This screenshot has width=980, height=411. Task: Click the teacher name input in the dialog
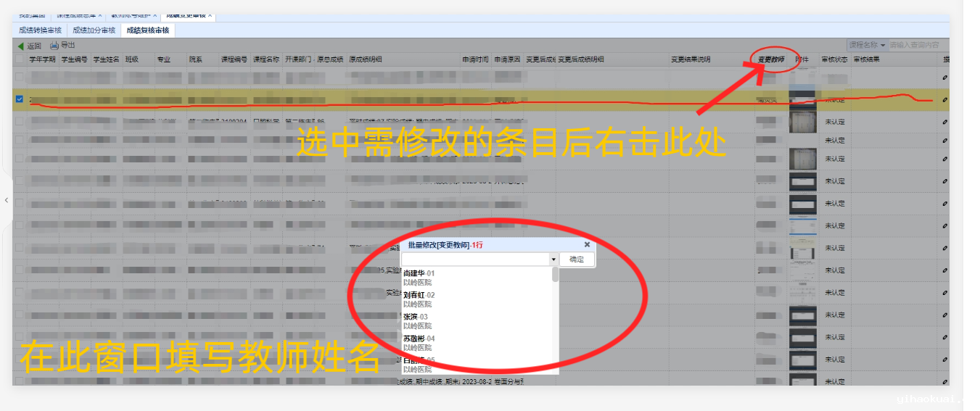[x=475, y=259]
